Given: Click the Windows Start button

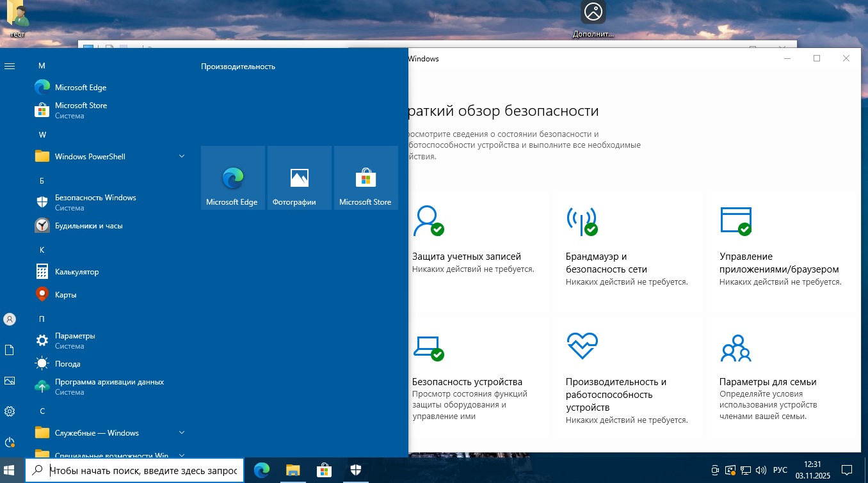Looking at the screenshot, I should pyautogui.click(x=10, y=470).
